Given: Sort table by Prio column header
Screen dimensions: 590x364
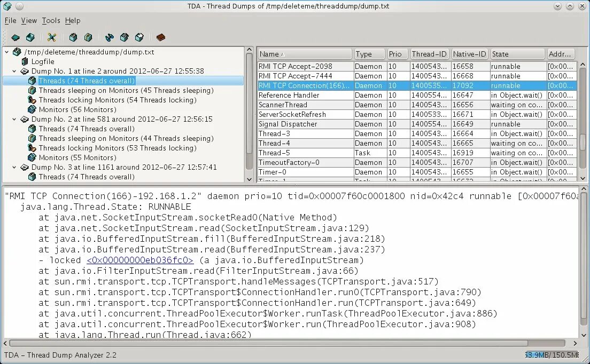Looking at the screenshot, I should (x=398, y=54).
